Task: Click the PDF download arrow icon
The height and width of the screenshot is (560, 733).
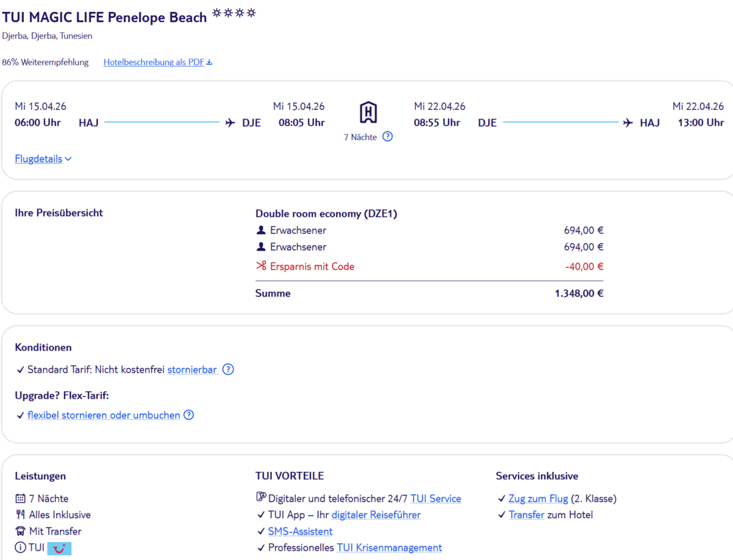Action: 209,62
